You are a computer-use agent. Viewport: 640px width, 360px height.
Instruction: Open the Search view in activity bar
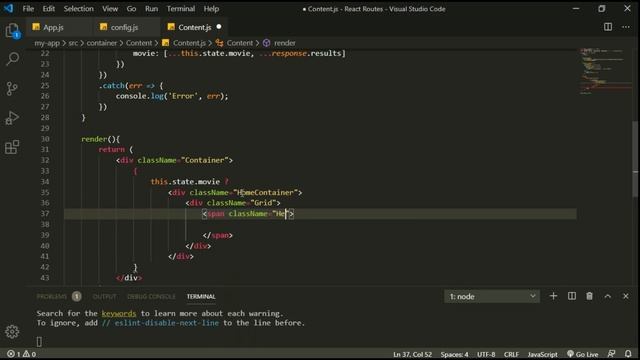point(12,59)
